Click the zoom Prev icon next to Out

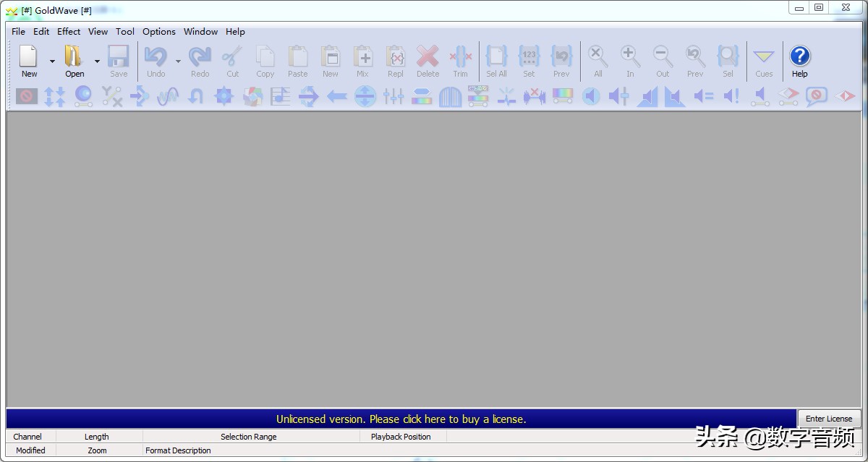coord(695,61)
